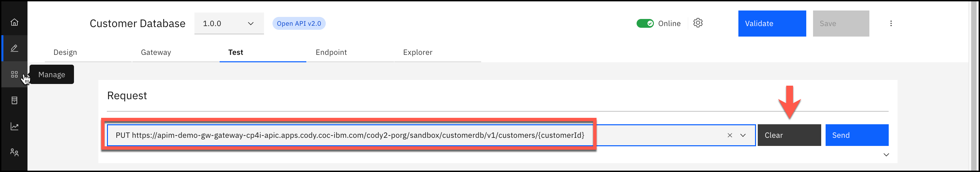Go to the Home icon in sidebar
980x172 pixels.
[x=14, y=22]
